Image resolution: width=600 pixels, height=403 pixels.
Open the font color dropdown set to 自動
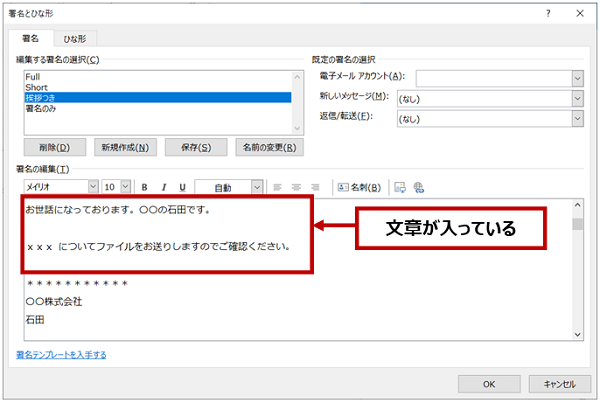click(x=257, y=187)
